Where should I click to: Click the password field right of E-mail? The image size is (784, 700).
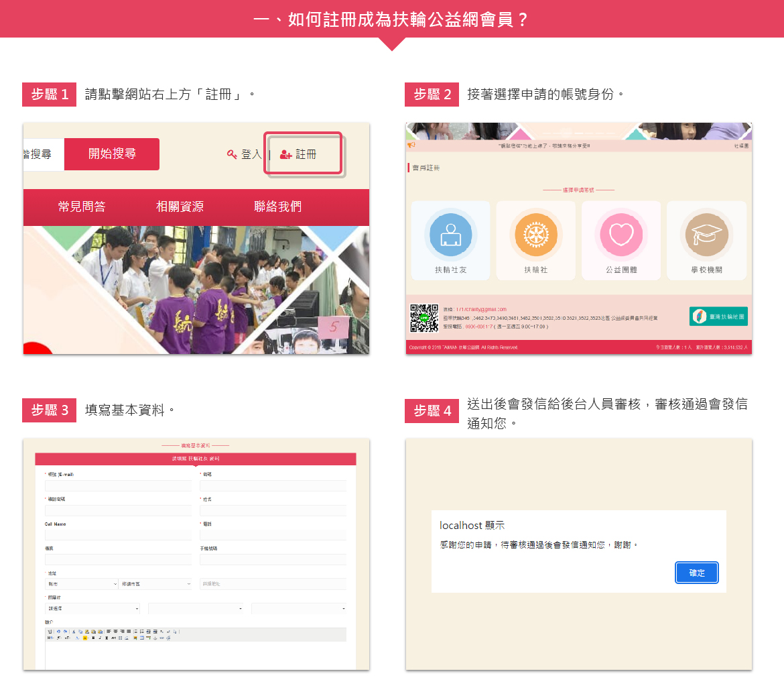(273, 486)
